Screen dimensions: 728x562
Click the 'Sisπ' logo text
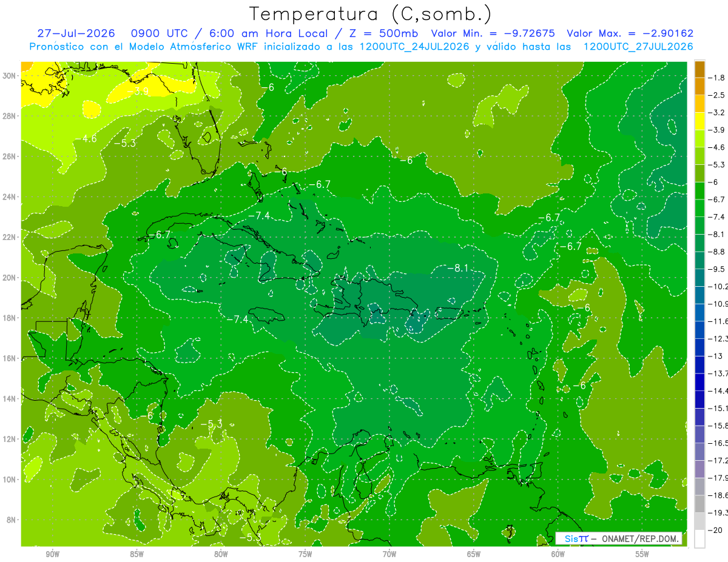point(575,538)
